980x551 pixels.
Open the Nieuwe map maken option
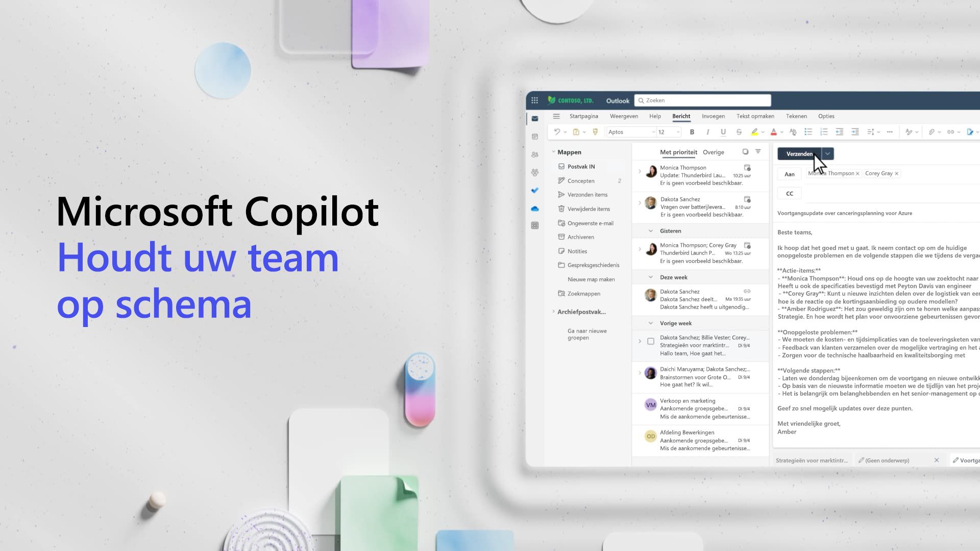[x=590, y=279]
